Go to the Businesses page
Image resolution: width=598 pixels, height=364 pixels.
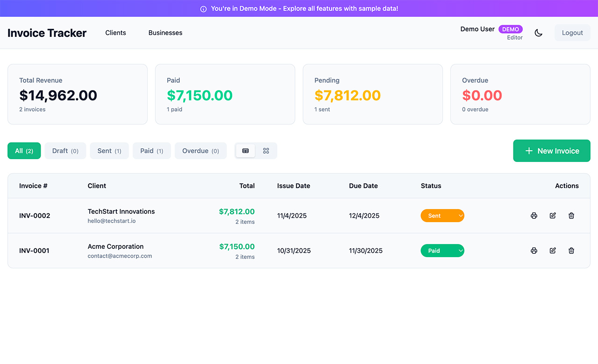(165, 33)
